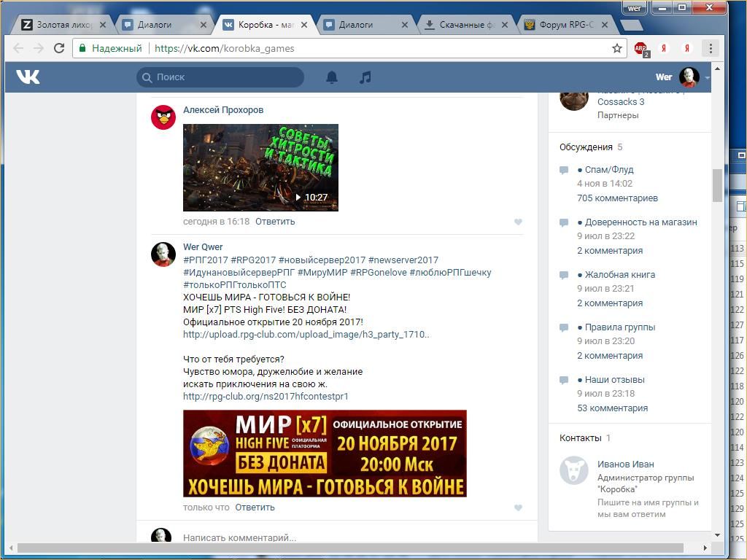
Task: Click the Жалобная книга discussion bubble icon
Action: (564, 275)
